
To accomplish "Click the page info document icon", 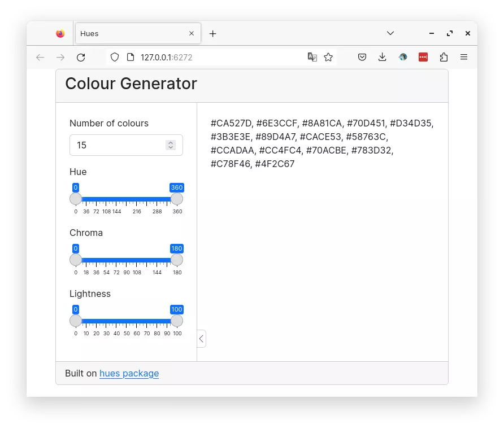I will pyautogui.click(x=131, y=57).
